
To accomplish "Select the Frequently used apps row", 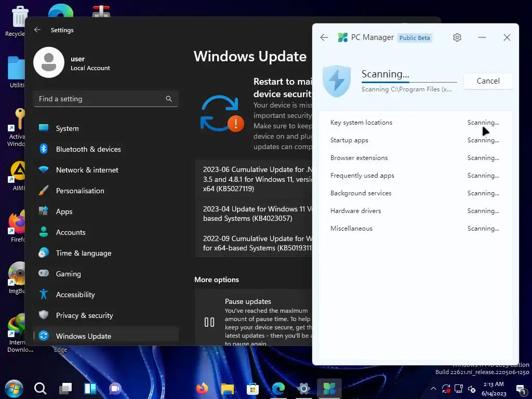I will click(x=415, y=176).
